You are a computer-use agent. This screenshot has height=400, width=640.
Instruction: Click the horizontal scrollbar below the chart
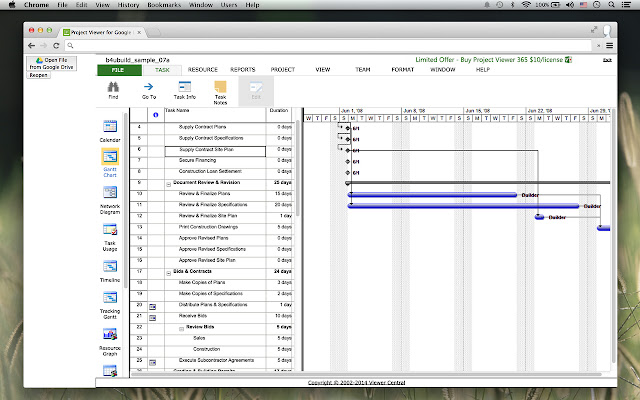[366, 374]
